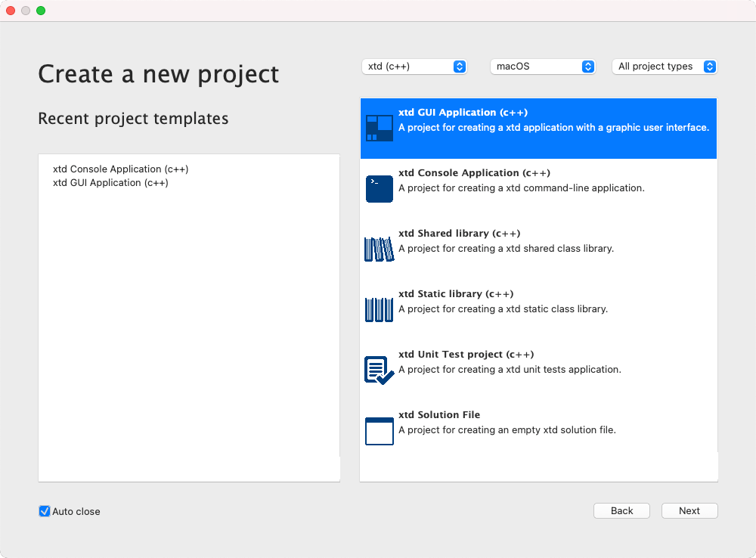Expand the All project types dropdown

click(664, 67)
